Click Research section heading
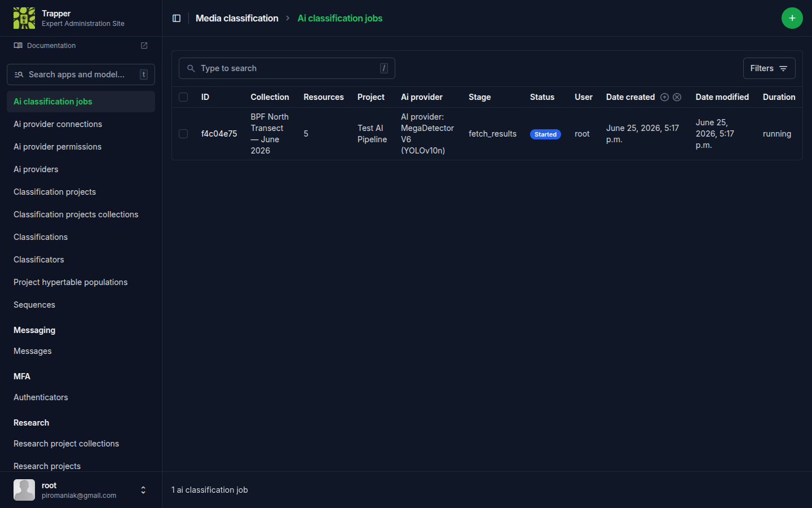 32,423
